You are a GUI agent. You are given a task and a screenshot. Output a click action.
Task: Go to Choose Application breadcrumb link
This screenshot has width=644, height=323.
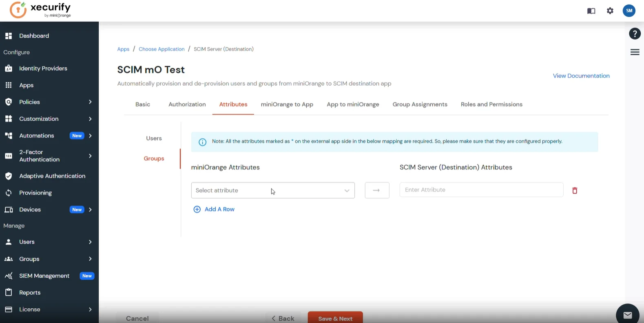click(x=162, y=49)
